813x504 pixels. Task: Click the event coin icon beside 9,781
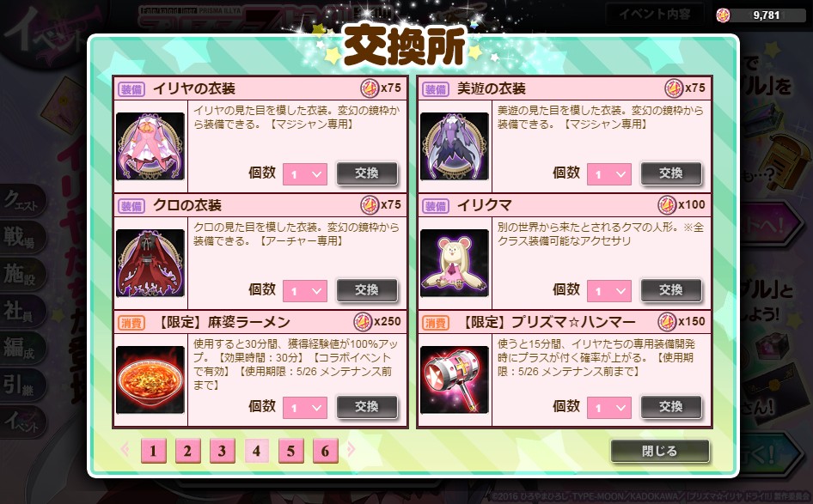(x=724, y=15)
